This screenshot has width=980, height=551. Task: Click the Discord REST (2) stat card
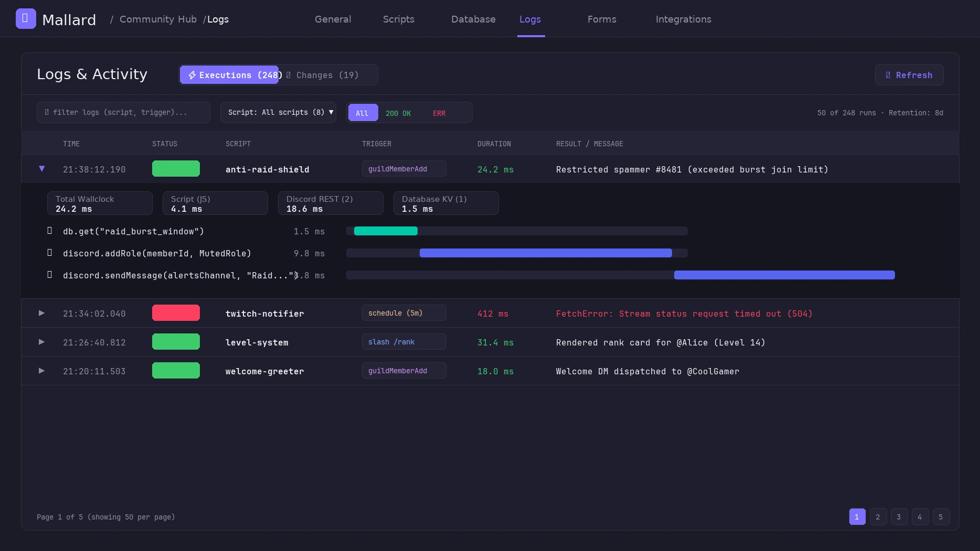coord(331,203)
